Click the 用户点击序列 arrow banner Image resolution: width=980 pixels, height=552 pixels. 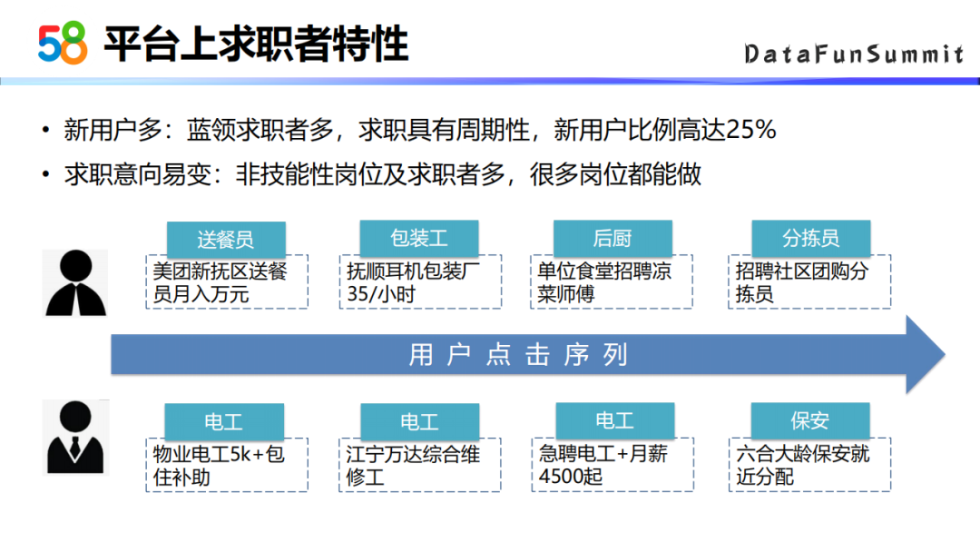point(527,354)
